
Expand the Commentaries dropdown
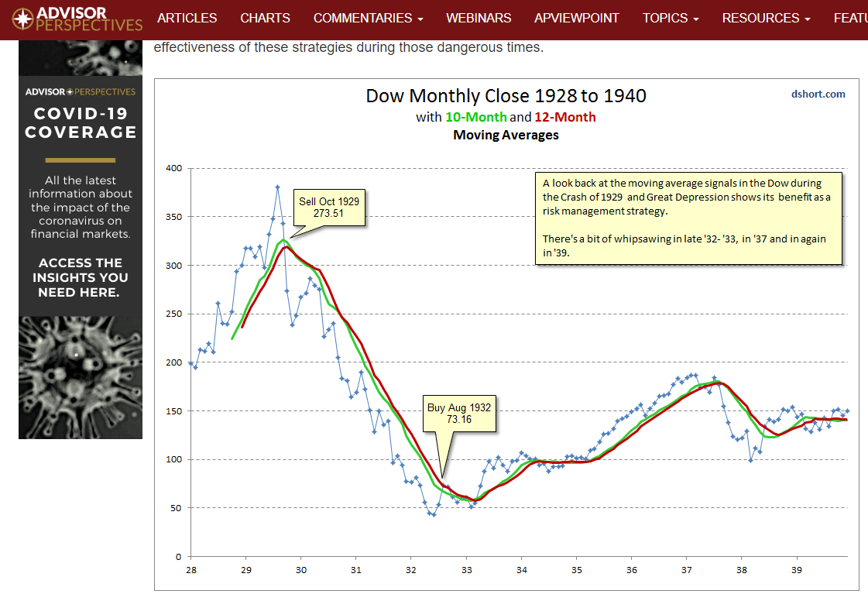pos(368,18)
